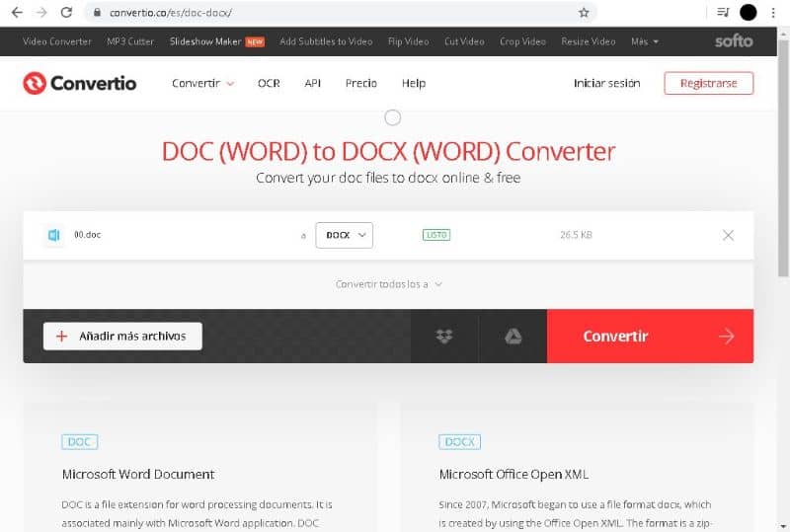Open Resize Video tool link

coord(589,41)
